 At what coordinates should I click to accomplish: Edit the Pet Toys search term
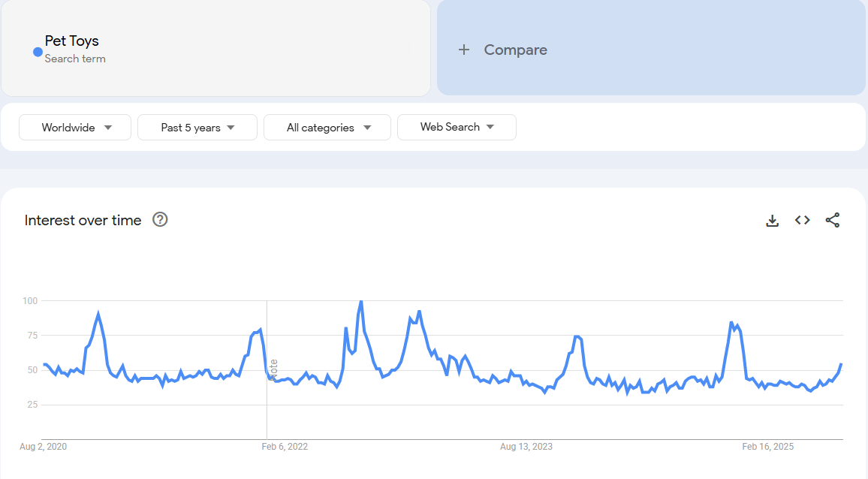(72, 41)
